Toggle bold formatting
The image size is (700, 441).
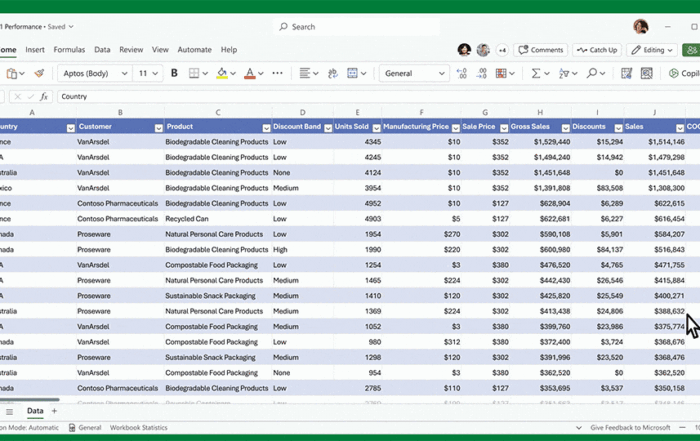[174, 73]
